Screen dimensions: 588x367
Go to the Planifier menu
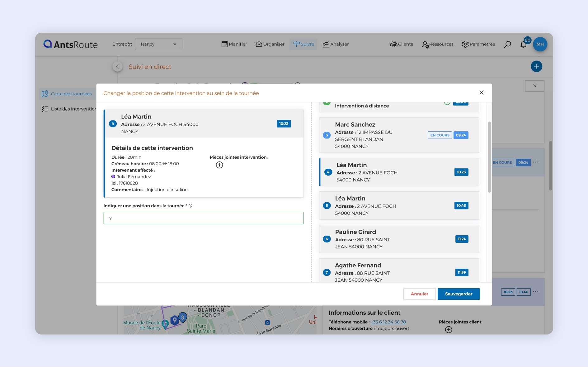pyautogui.click(x=234, y=44)
